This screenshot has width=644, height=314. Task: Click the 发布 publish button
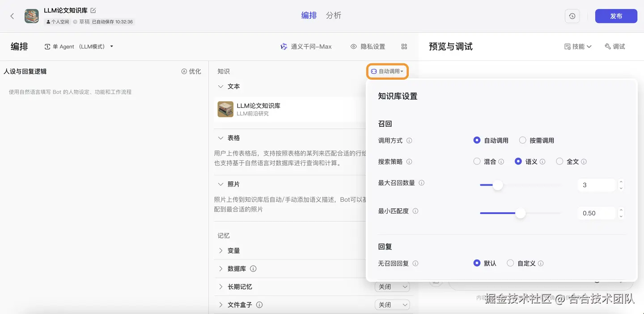616,16
